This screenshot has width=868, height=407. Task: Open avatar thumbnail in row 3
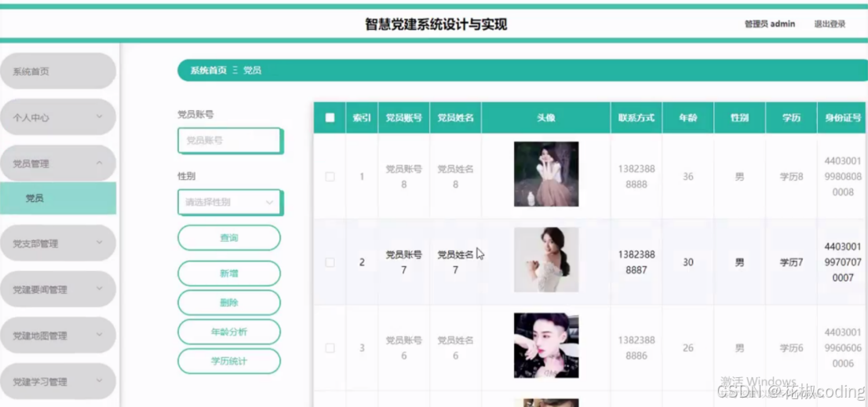point(545,346)
